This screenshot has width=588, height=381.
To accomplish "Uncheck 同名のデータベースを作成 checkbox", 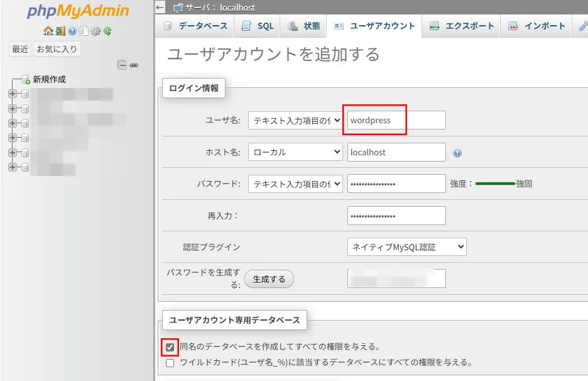I will pos(170,346).
